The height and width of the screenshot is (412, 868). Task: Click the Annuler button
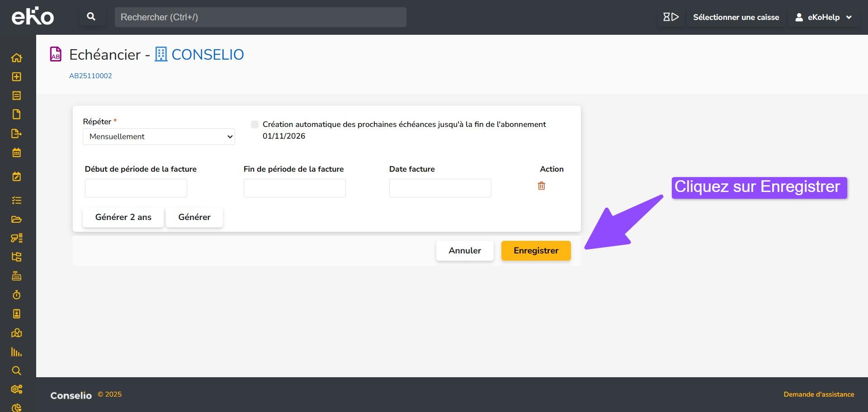pos(464,251)
